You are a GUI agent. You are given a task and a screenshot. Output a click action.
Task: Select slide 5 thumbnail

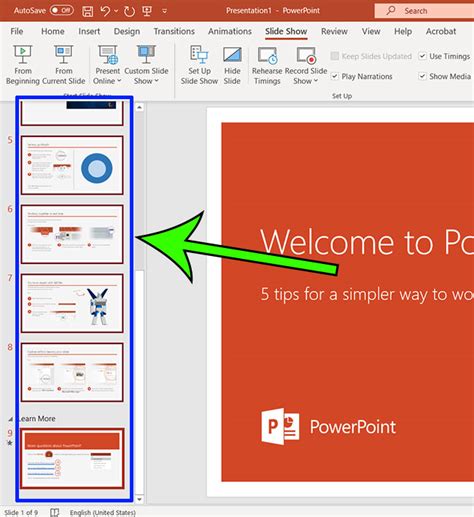click(72, 165)
